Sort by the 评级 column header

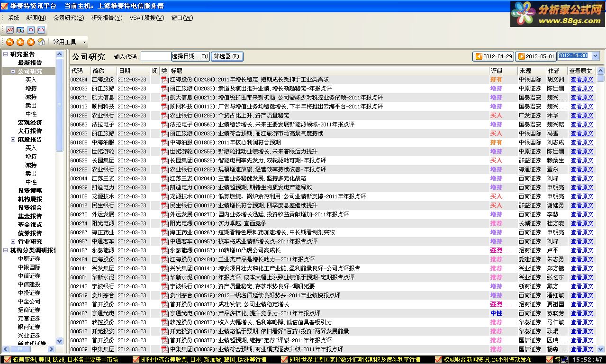tap(503, 71)
